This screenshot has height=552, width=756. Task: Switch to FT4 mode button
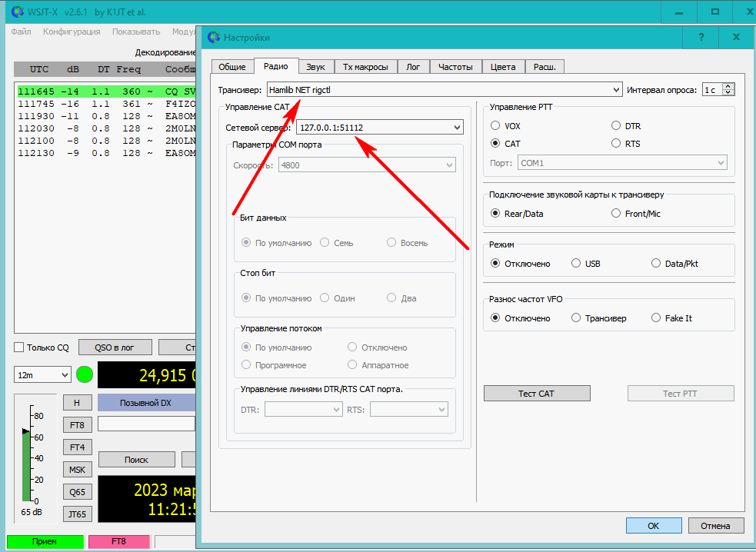77,447
